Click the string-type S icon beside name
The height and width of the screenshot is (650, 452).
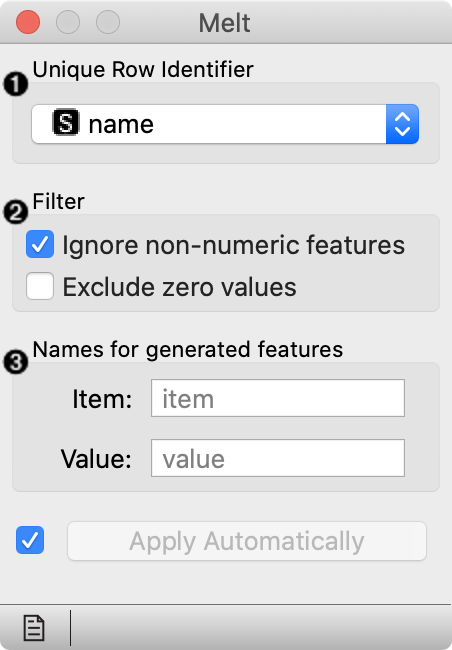(x=66, y=123)
